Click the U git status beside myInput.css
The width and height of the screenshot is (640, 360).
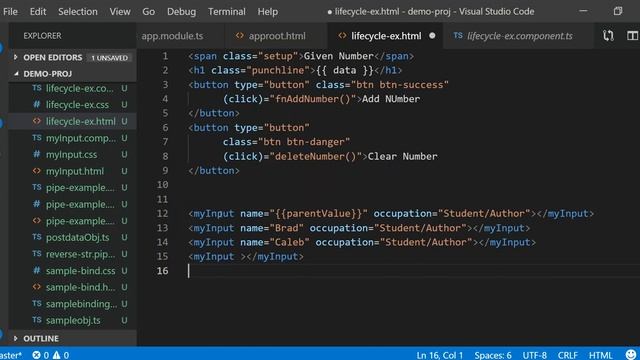pos(124,155)
